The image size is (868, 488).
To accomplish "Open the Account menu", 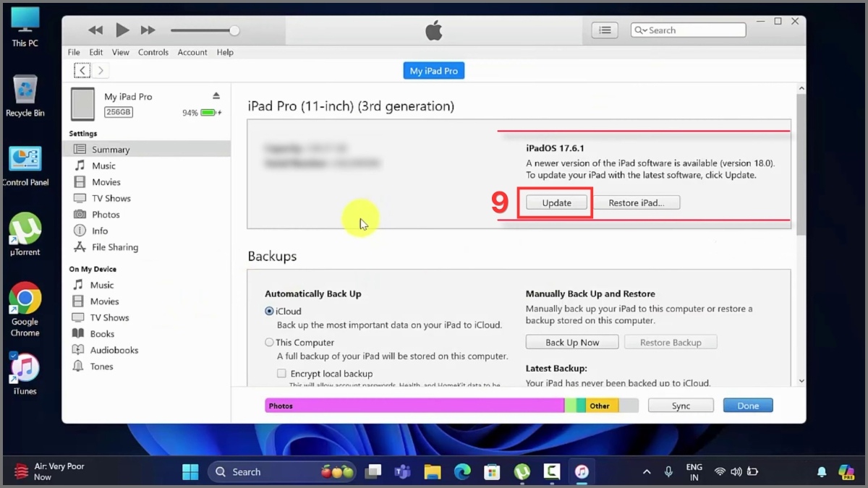I will click(x=192, y=52).
